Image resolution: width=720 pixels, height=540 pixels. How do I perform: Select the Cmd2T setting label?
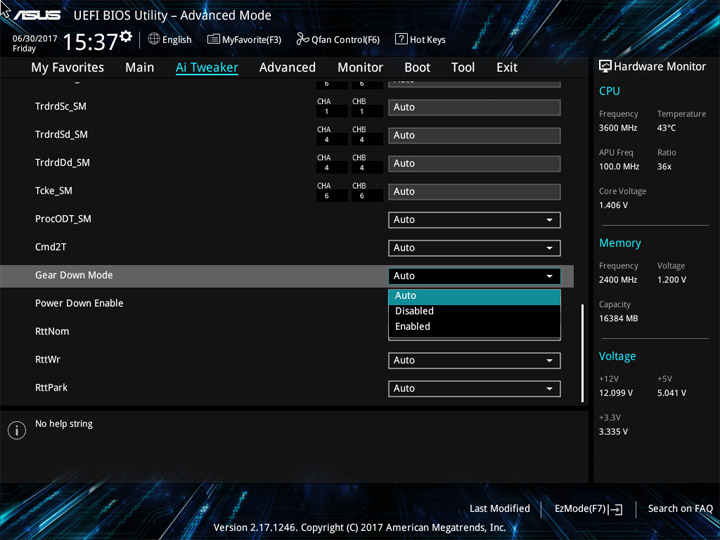(x=51, y=247)
